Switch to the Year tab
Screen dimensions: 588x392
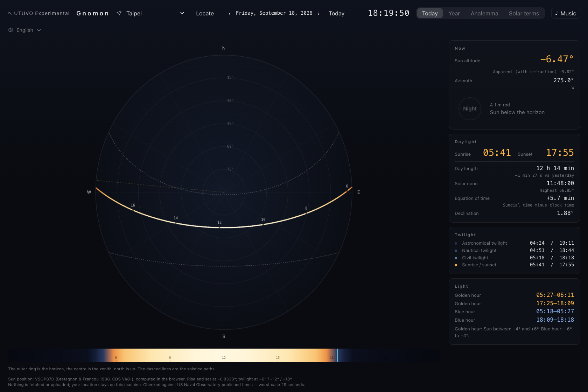click(x=454, y=13)
